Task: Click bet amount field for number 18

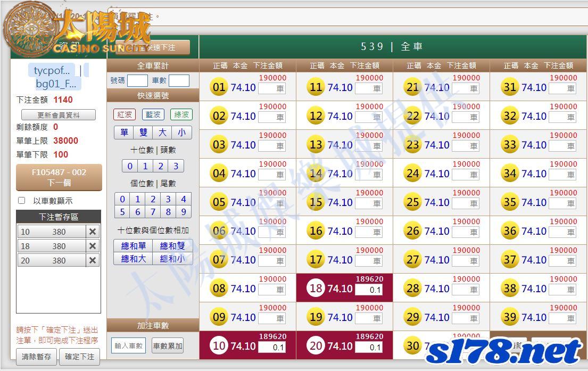Action: [x=369, y=290]
